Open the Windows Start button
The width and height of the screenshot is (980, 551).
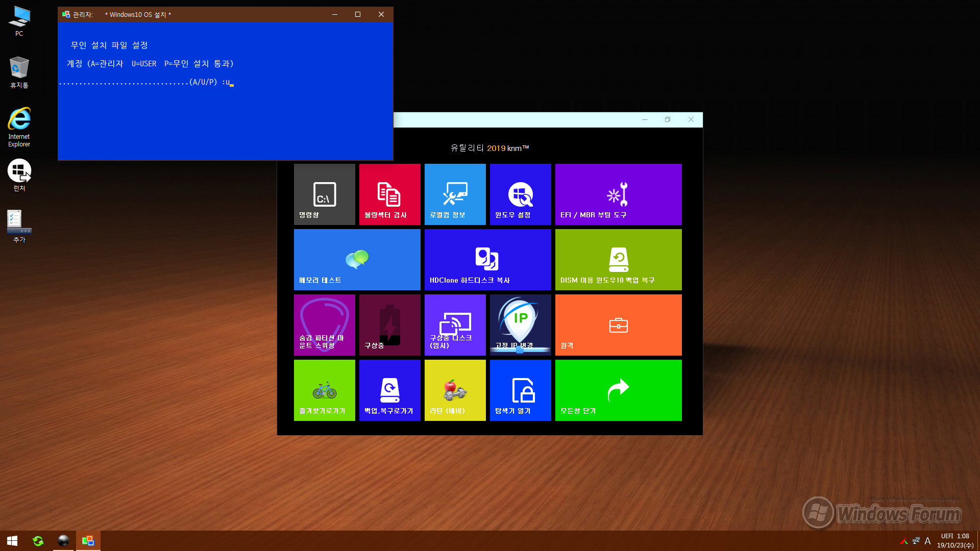(x=12, y=541)
